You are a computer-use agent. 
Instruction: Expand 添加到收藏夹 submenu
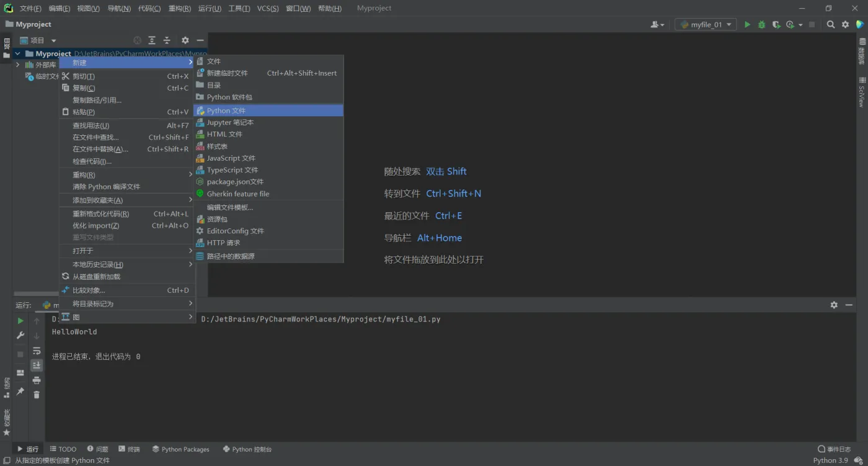(127, 200)
